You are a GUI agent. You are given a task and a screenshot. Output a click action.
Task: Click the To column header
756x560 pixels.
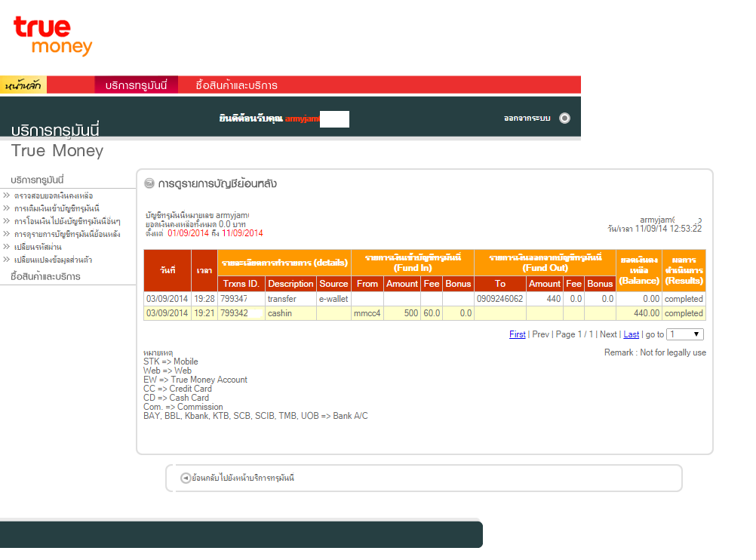pyautogui.click(x=500, y=284)
